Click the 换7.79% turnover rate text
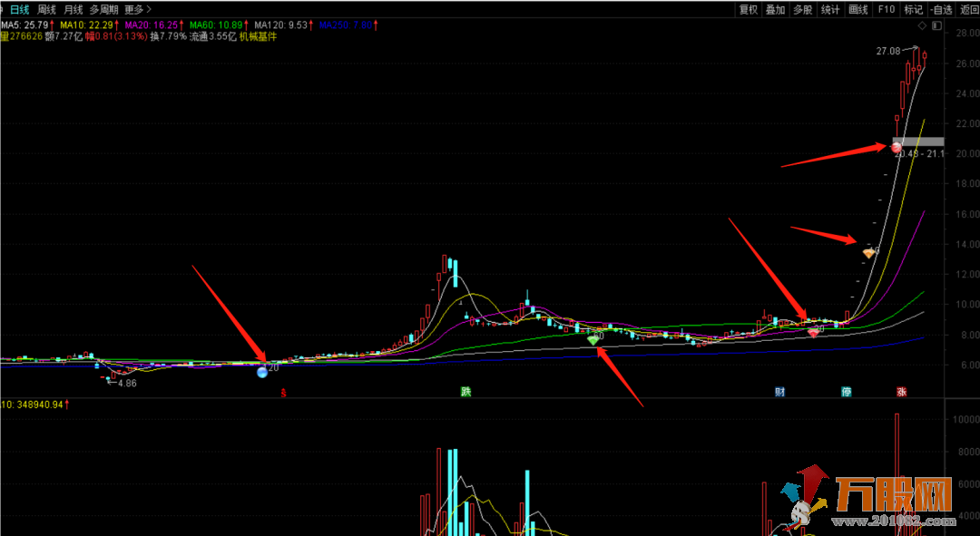The width and height of the screenshot is (980, 536). (x=168, y=37)
